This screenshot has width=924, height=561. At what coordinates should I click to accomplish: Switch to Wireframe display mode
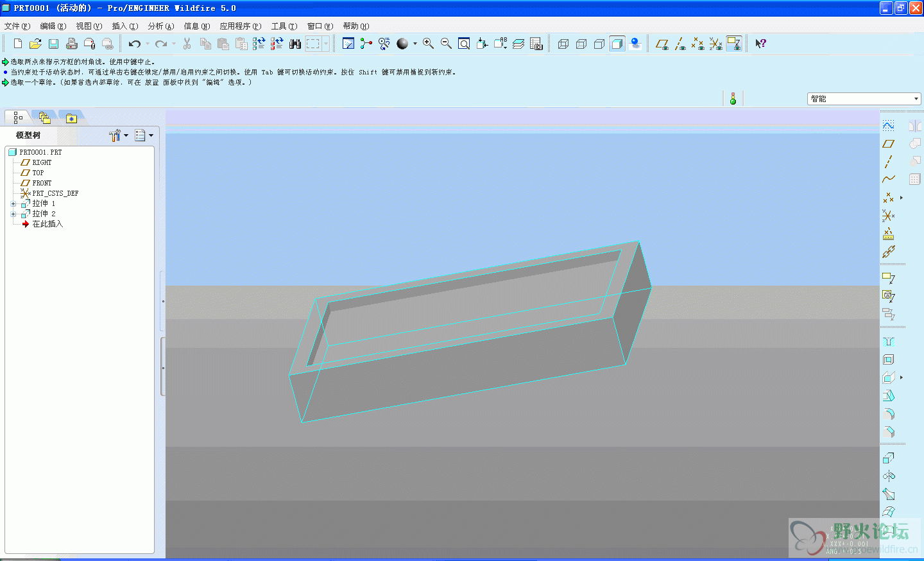(x=563, y=44)
